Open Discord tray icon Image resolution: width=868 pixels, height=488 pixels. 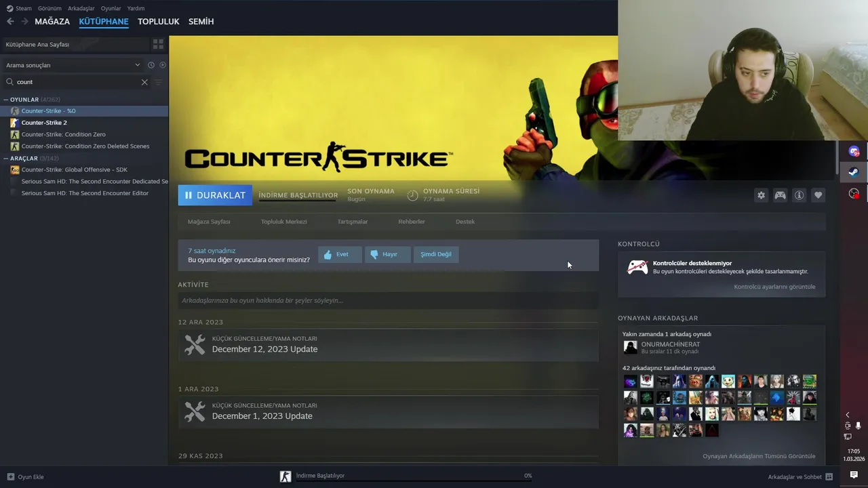click(x=854, y=152)
